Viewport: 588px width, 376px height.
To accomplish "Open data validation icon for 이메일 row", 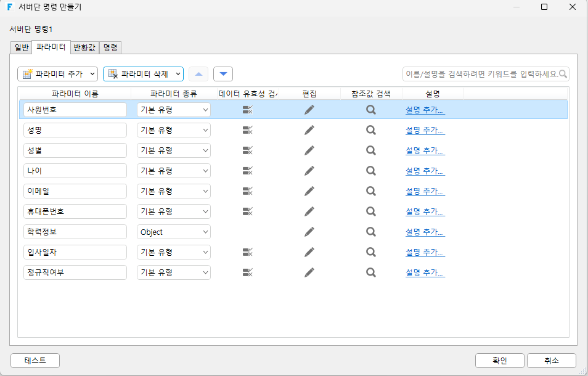I will pos(248,191).
